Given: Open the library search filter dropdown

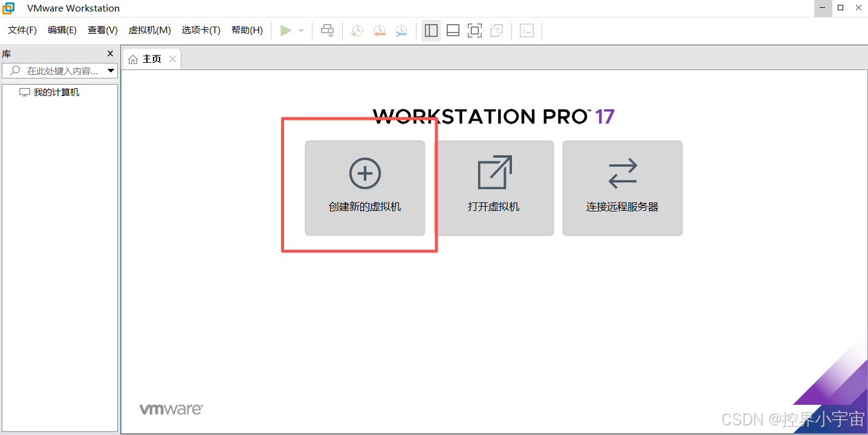Looking at the screenshot, I should click(x=111, y=71).
